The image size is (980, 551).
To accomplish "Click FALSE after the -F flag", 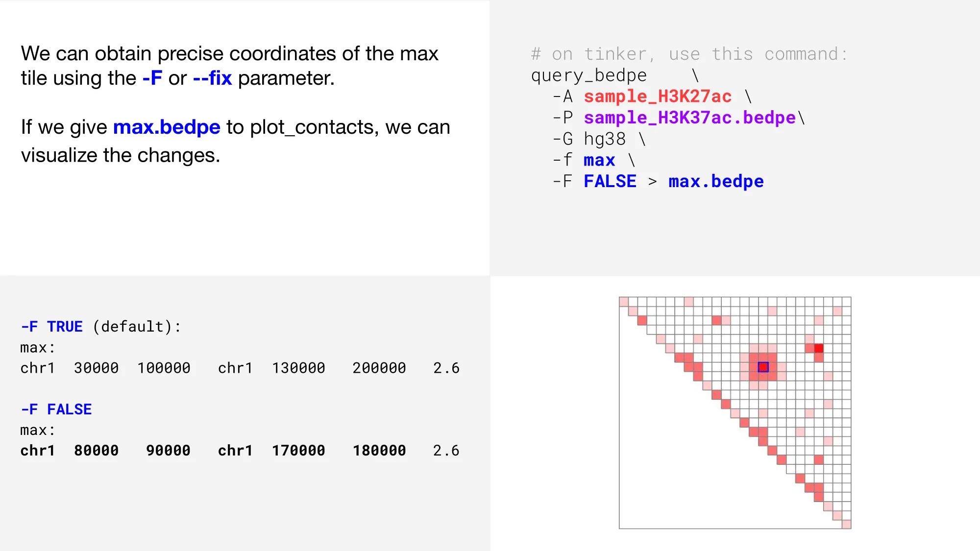I will (x=610, y=181).
